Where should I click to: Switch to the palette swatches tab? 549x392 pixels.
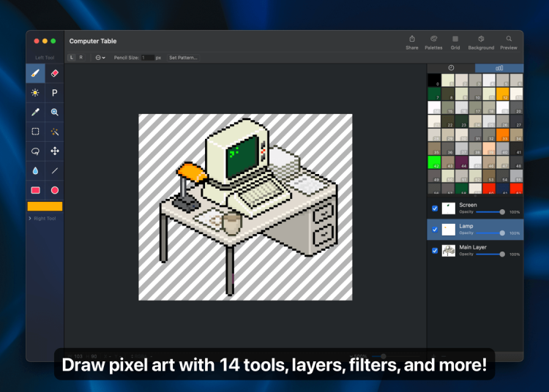[x=499, y=68]
